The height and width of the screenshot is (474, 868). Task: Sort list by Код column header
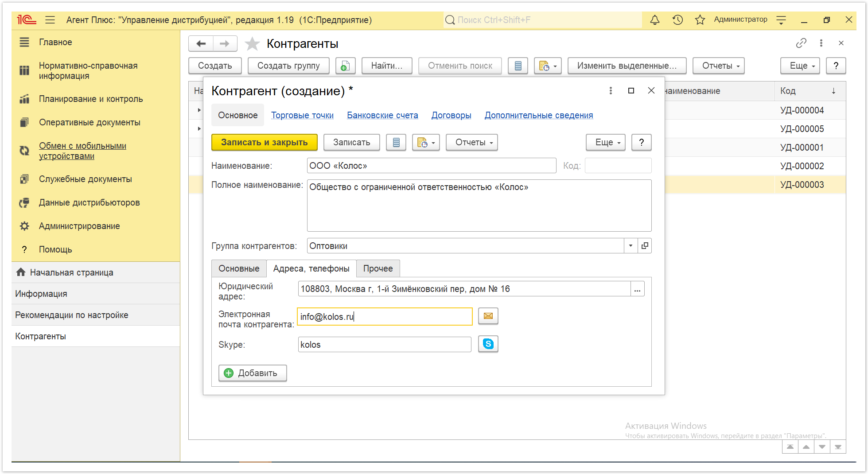(810, 91)
